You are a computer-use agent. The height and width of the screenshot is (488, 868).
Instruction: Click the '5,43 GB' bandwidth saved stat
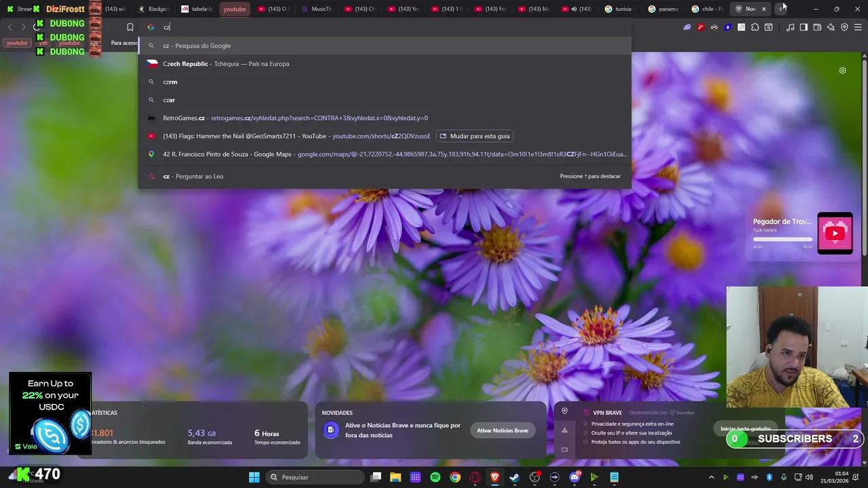pyautogui.click(x=210, y=436)
